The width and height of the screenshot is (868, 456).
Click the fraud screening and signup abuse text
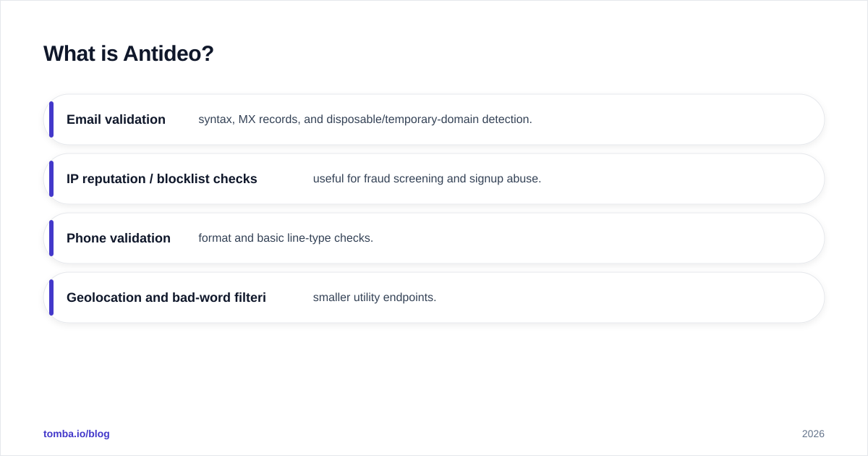tap(427, 179)
